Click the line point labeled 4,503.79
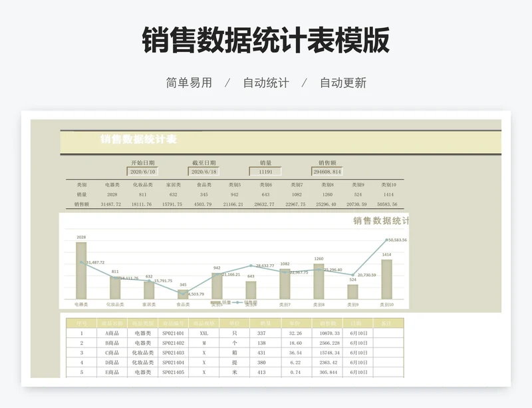 [x=184, y=294]
